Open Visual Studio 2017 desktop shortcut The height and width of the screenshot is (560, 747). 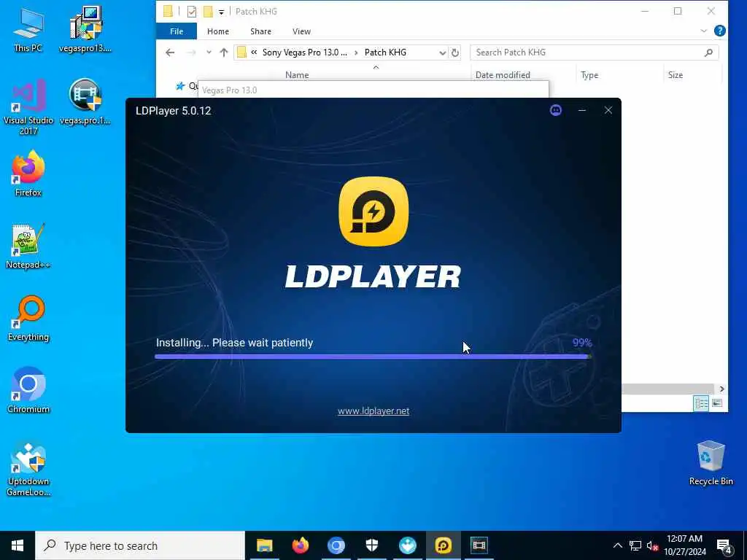coord(28,107)
